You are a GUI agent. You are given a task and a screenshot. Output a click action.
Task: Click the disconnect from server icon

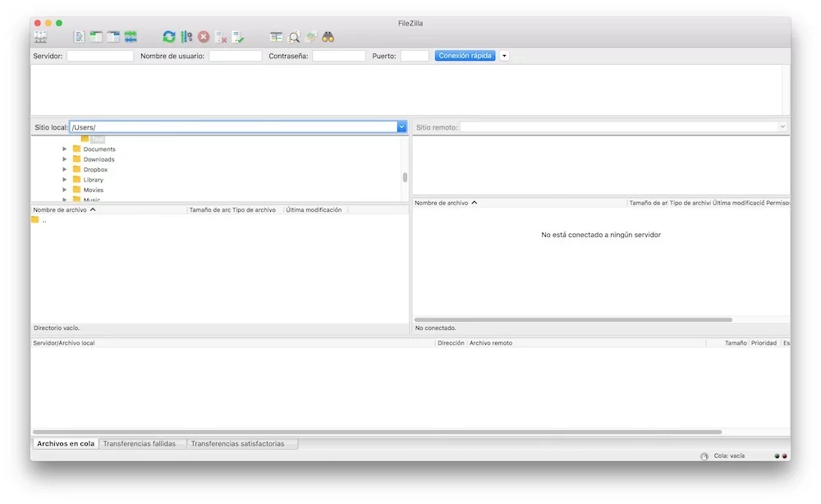click(x=221, y=37)
